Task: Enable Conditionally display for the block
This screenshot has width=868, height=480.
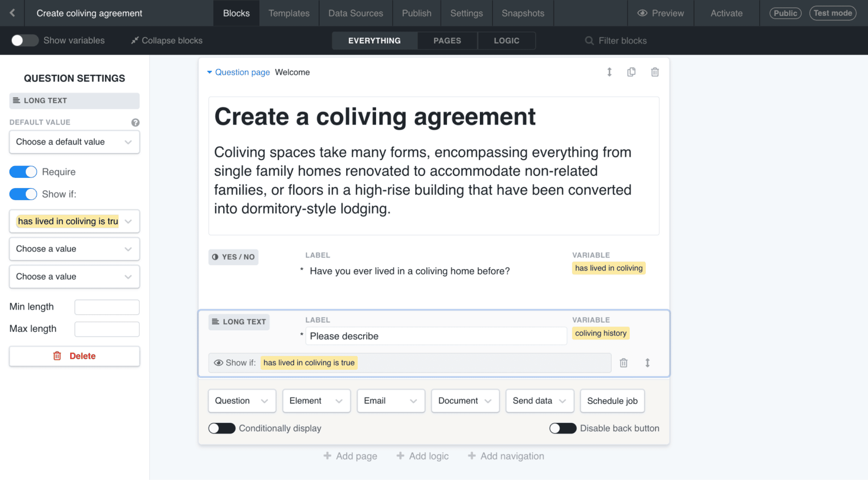Action: click(x=222, y=428)
